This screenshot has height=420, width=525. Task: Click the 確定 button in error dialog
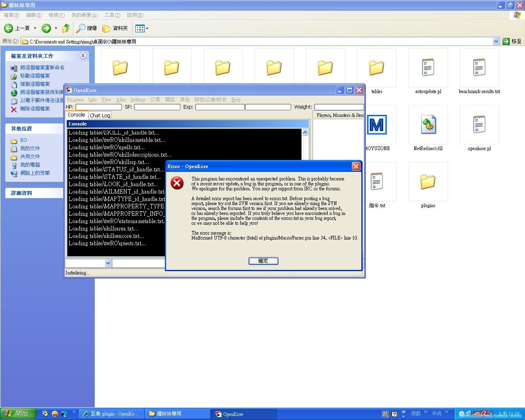pyautogui.click(x=263, y=261)
